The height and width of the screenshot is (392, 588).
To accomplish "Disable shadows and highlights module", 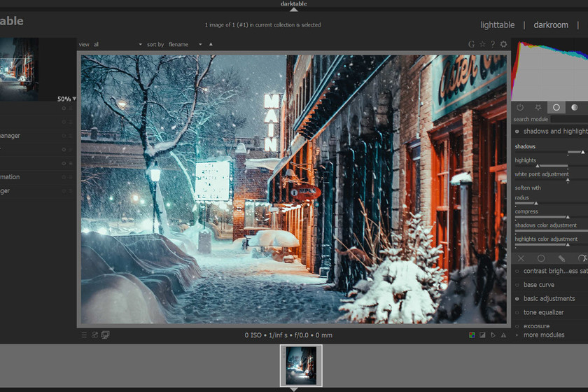I will (517, 132).
